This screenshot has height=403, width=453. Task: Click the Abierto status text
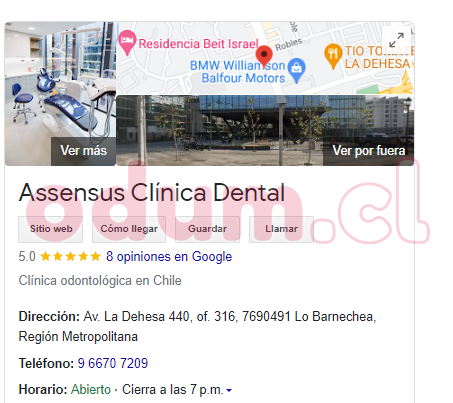(91, 389)
